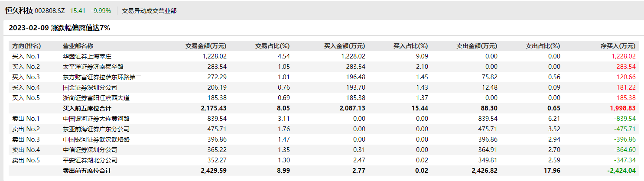Click 中国银河证券大连黄河路 seller name
Viewport: 644px width, 181px height.
(x=96, y=119)
